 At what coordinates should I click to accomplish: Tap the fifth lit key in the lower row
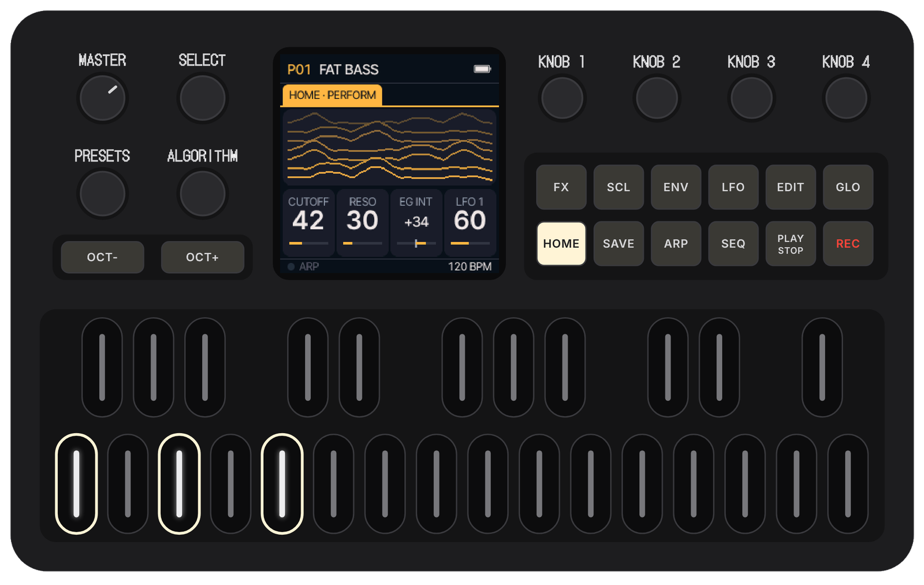point(282,484)
